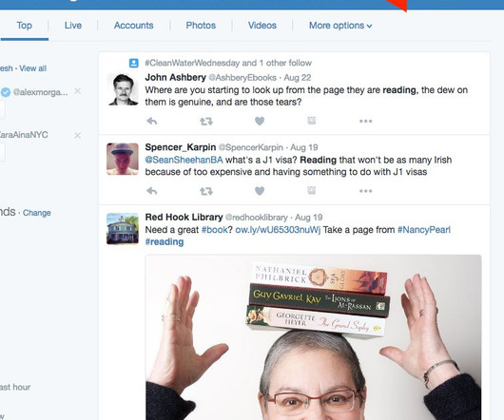Like Spencer_Karpin's tweet

tap(260, 191)
